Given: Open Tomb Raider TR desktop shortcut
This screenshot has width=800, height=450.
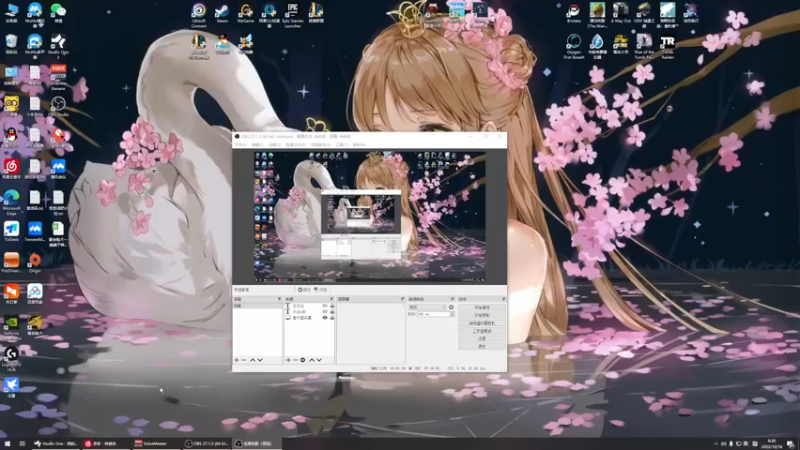Looking at the screenshot, I should tap(667, 47).
